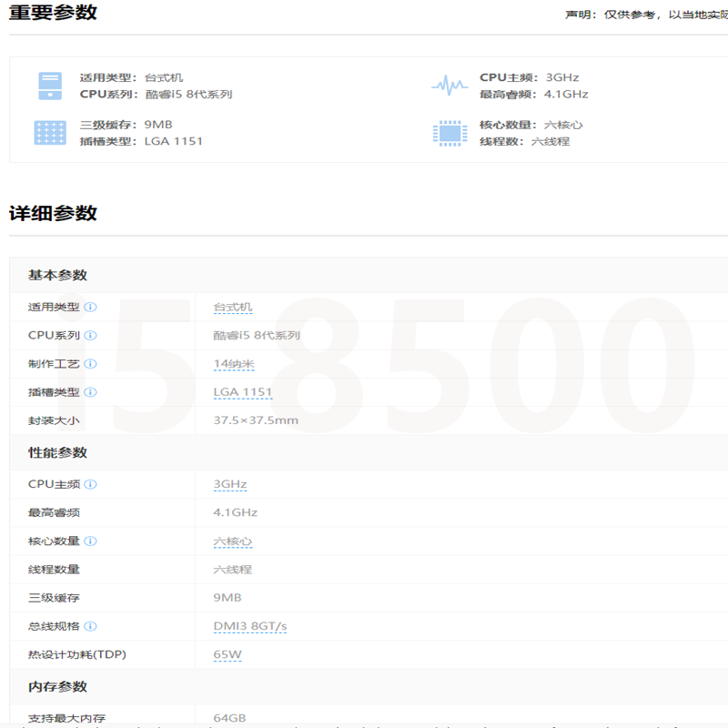The height and width of the screenshot is (728, 728).
Task: Click the 封装大小 row label
Action: (x=54, y=420)
